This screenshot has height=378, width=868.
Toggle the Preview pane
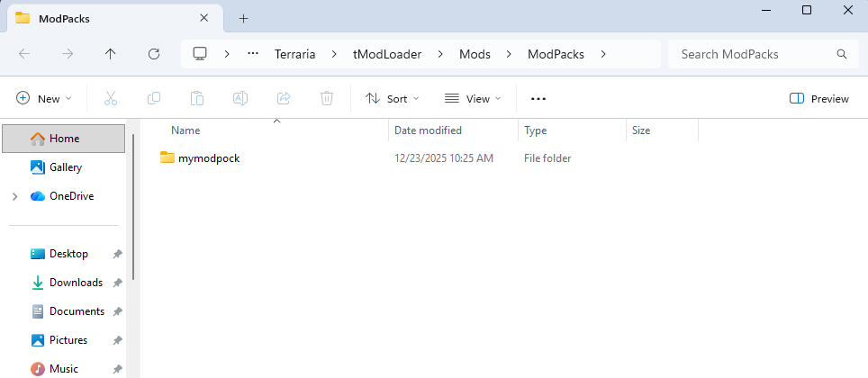818,98
